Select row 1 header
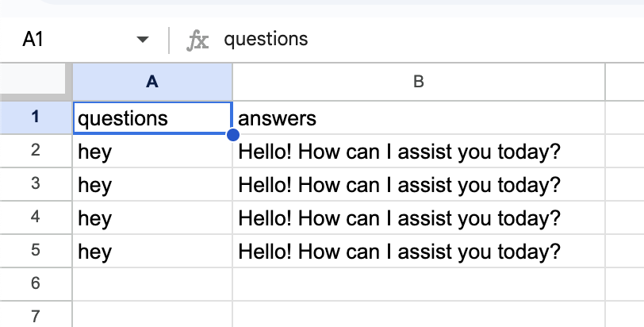Viewport: 644px width, 327px height. click(36, 118)
